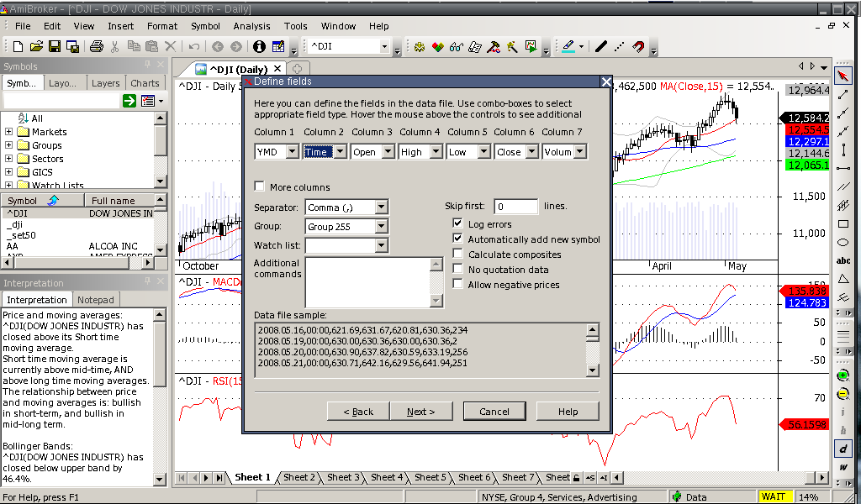This screenshot has height=504, width=861.
Task: Check the No quotation data box
Action: (457, 269)
